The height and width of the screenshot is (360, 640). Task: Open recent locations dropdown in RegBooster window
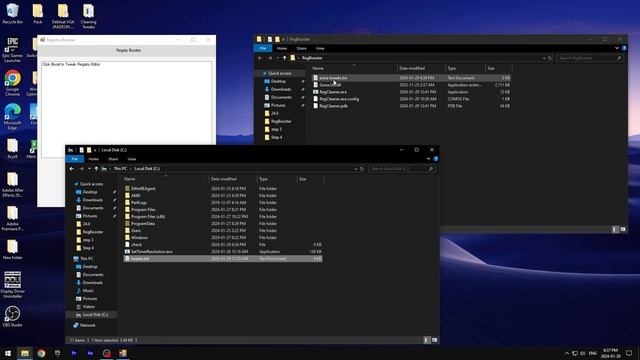(x=278, y=58)
